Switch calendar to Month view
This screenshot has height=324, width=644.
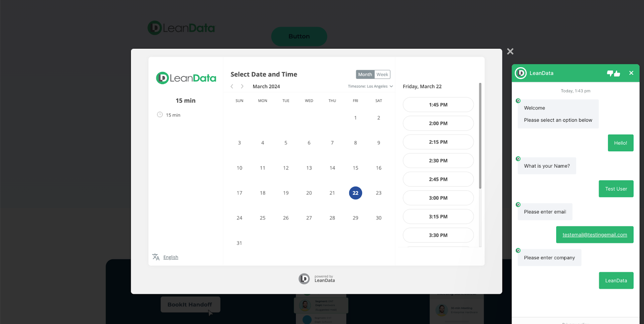365,74
